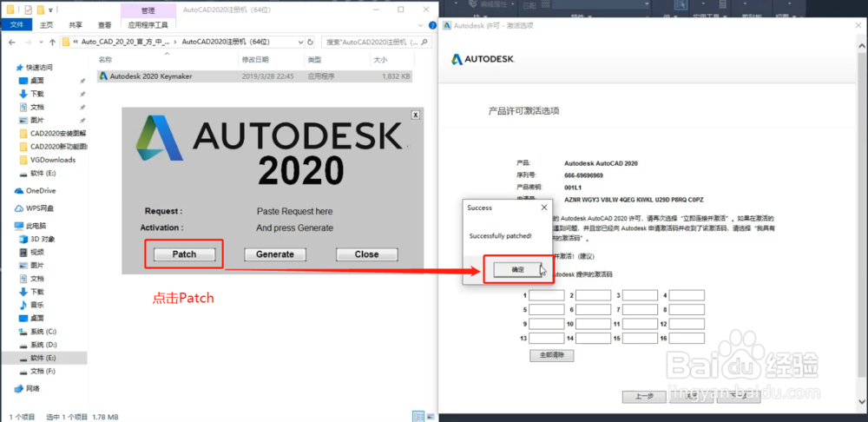The width and height of the screenshot is (868, 422).
Task: Go up one folder with the up arrow
Action: coord(52,42)
